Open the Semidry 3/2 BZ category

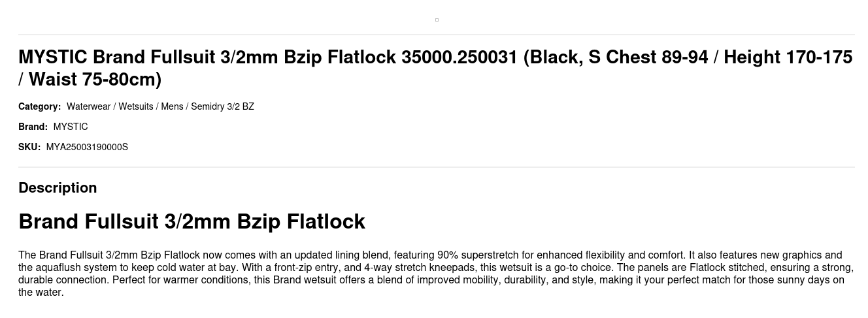point(222,106)
